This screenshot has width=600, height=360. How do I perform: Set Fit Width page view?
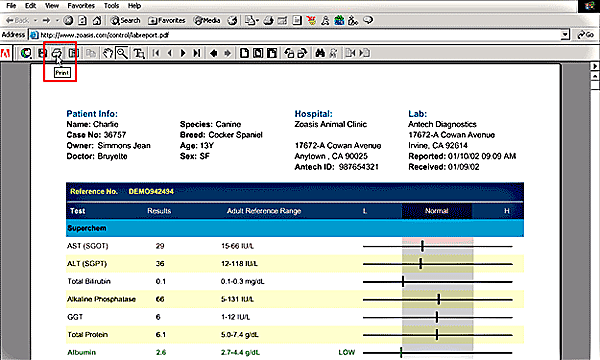coord(272,53)
